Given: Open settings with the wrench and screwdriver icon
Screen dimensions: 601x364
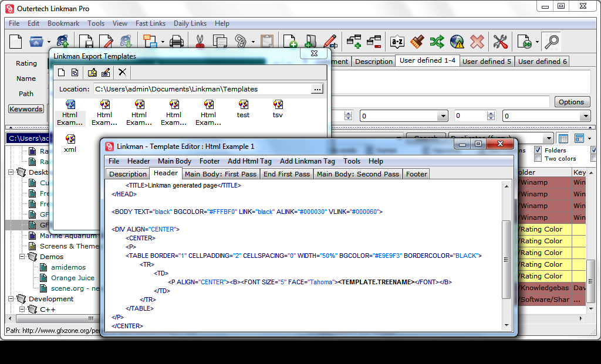Looking at the screenshot, I should coord(500,42).
